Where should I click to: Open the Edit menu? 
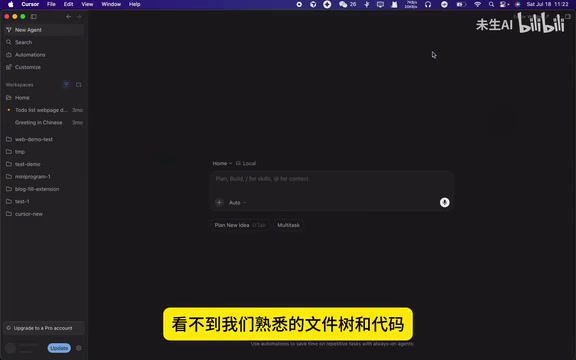click(68, 4)
